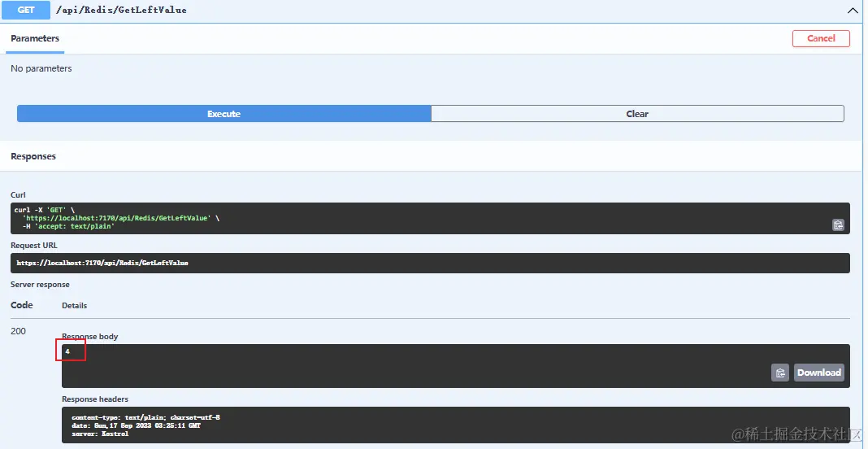Click the No parameters text

(x=41, y=68)
